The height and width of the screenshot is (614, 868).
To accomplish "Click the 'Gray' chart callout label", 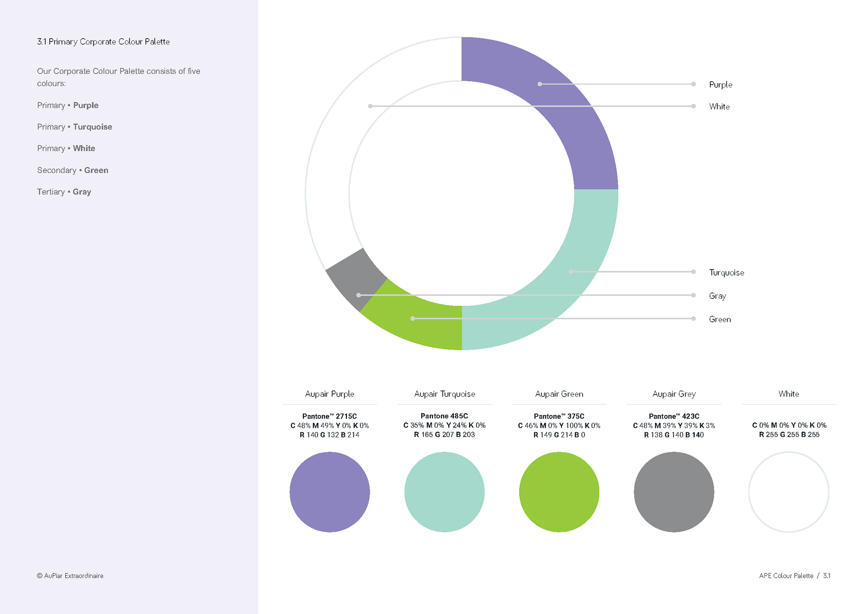I will click(717, 296).
